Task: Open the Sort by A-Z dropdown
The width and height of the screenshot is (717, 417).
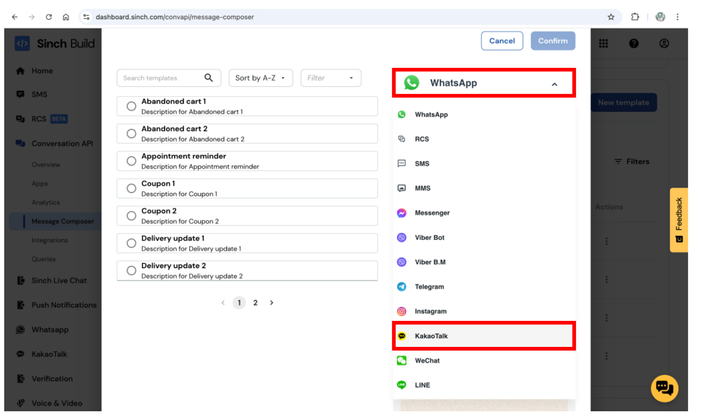Action: (261, 78)
